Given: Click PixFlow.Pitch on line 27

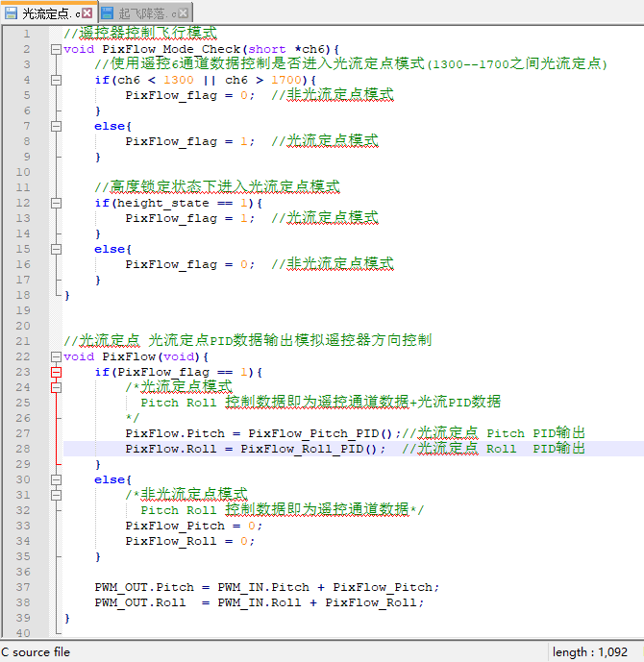Looking at the screenshot, I should 175,433.
